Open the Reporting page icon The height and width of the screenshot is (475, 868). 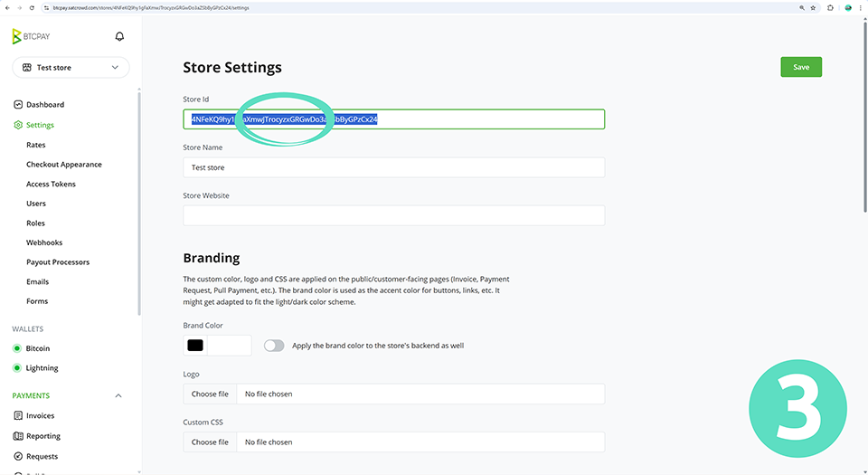18,436
